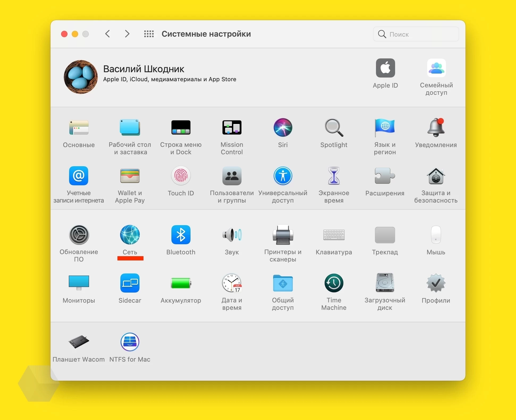Screen dimensions: 516x420
Task: Open the Сеть network pane
Action: point(130,235)
